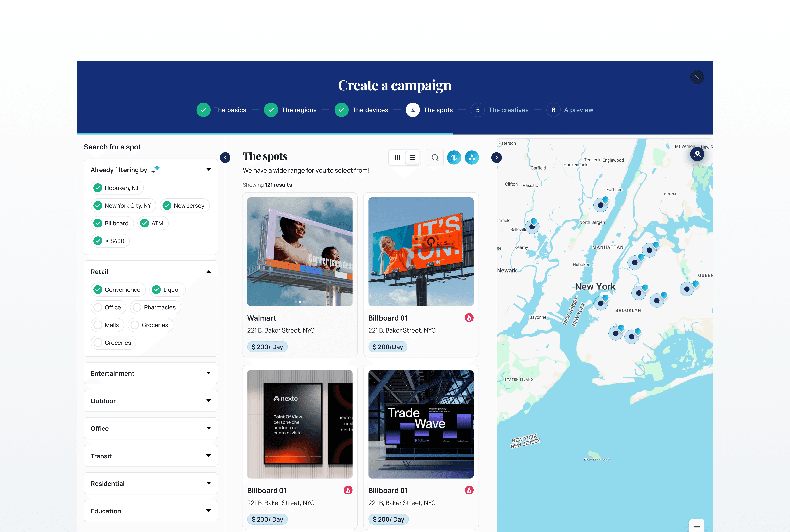
Task: Go to The creatives step
Action: pyautogui.click(x=508, y=110)
